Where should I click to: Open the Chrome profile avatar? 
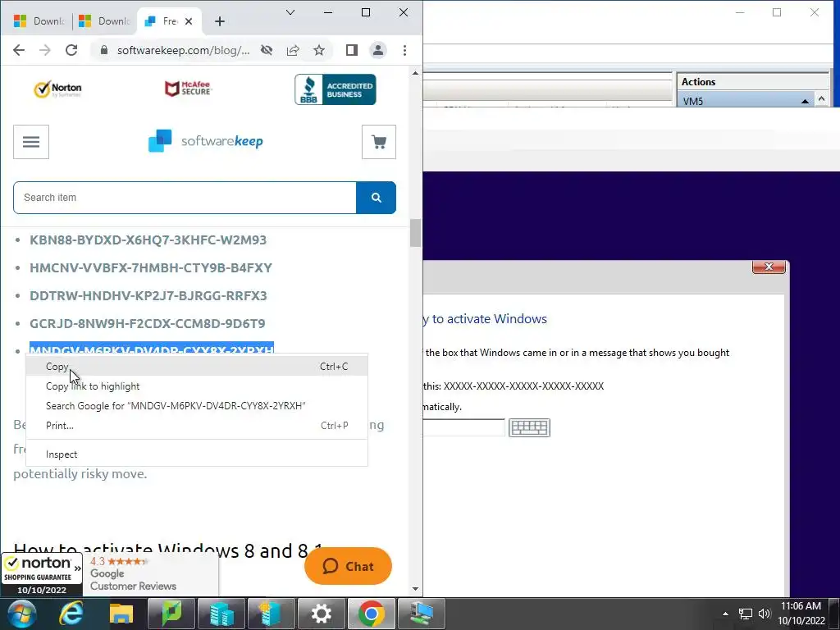pyautogui.click(x=377, y=50)
